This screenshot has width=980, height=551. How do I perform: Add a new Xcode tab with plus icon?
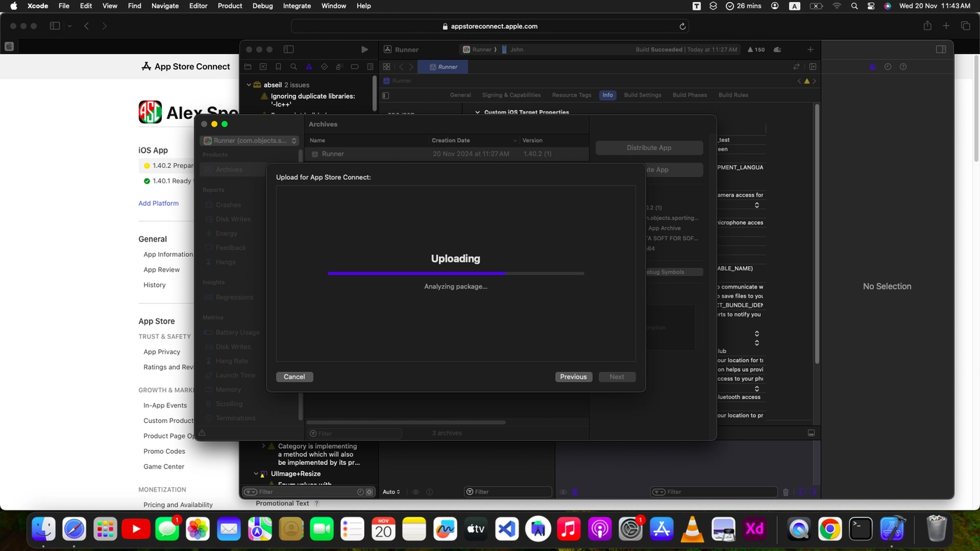coord(811,50)
